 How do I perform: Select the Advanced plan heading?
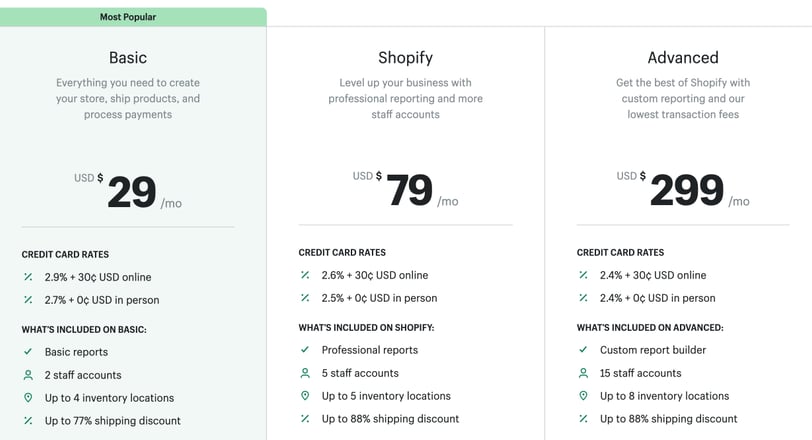683,57
